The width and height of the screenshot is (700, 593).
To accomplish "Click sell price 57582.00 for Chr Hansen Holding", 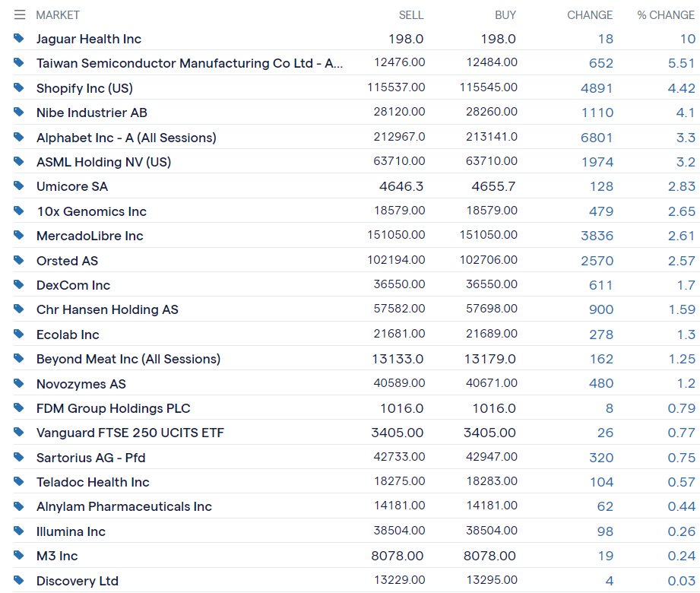I will 399,309.
